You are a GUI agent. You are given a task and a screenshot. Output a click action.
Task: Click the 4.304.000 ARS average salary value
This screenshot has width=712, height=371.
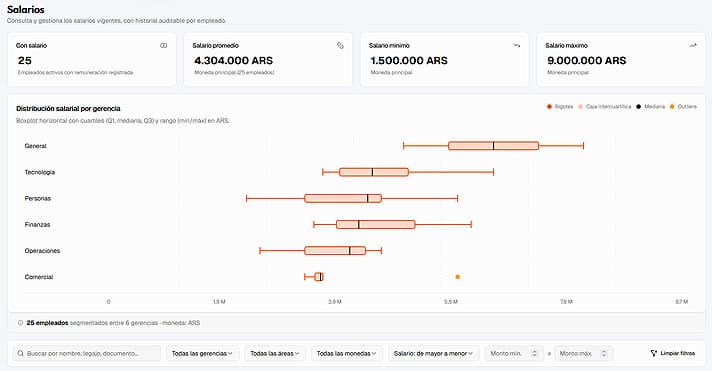[233, 60]
